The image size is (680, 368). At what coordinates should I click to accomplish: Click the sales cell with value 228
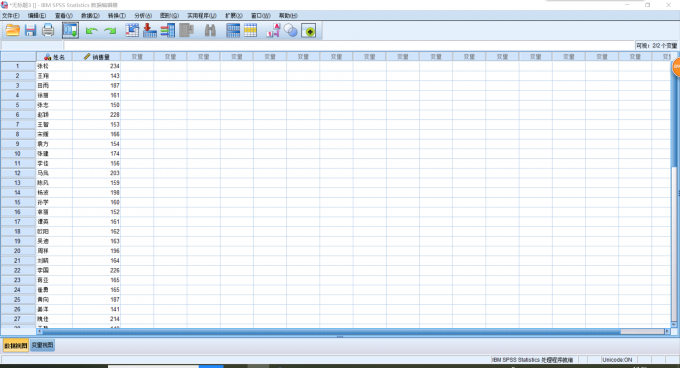coord(96,115)
